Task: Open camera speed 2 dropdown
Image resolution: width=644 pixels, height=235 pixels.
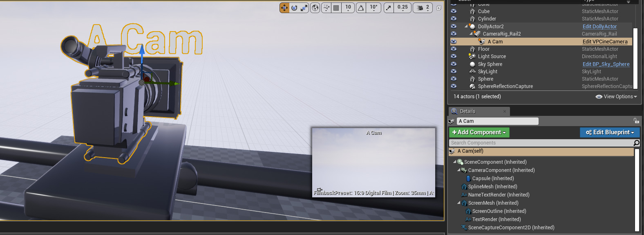Action: [423, 8]
